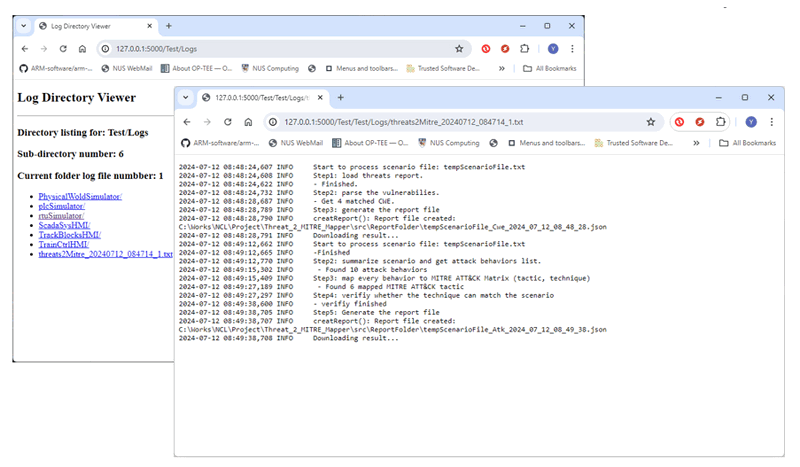The width and height of the screenshot is (800, 467).
Task: Open Chrome three-dot menu in back window
Action: [x=572, y=49]
